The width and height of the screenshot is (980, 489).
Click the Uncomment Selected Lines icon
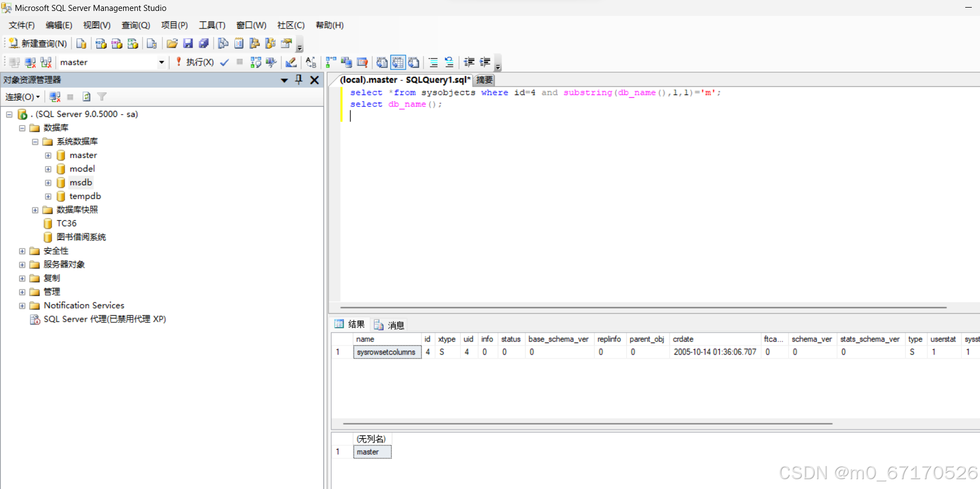tap(449, 62)
